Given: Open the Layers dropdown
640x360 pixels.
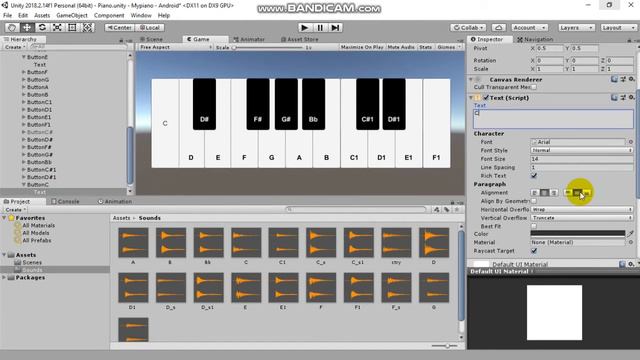Looking at the screenshot, I should click(x=576, y=27).
